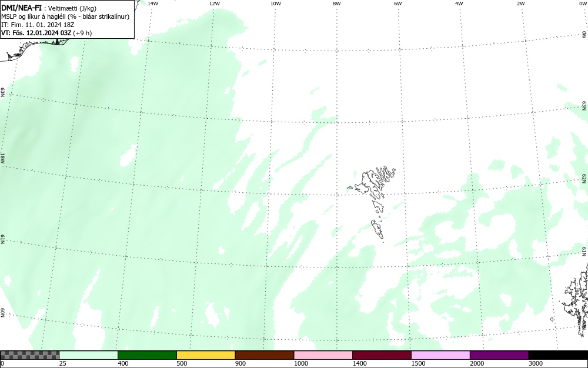Click the 0W longitude label
The height and width of the screenshot is (368, 588).
coord(582,4)
